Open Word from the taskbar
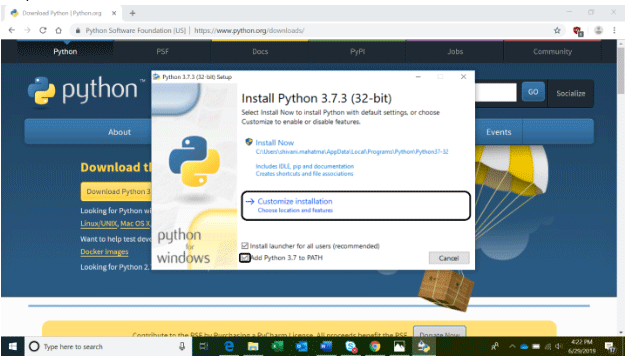 point(326,346)
